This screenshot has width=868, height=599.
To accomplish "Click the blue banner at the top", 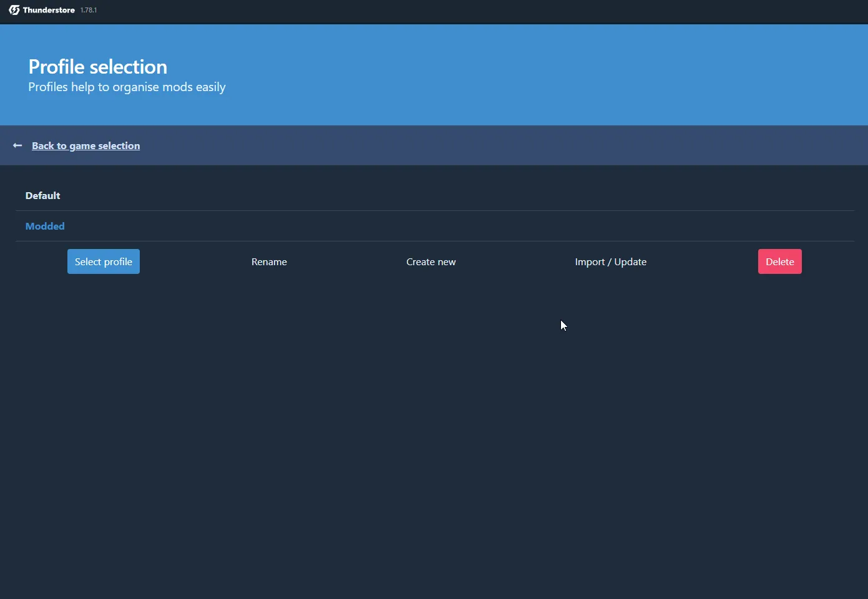I will (x=434, y=75).
